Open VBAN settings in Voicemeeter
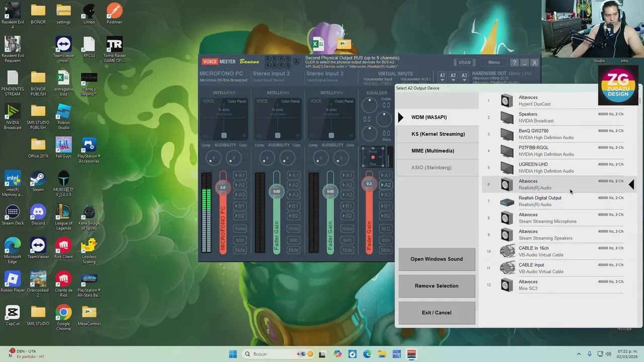This screenshot has width=644, height=362. pyautogui.click(x=464, y=62)
